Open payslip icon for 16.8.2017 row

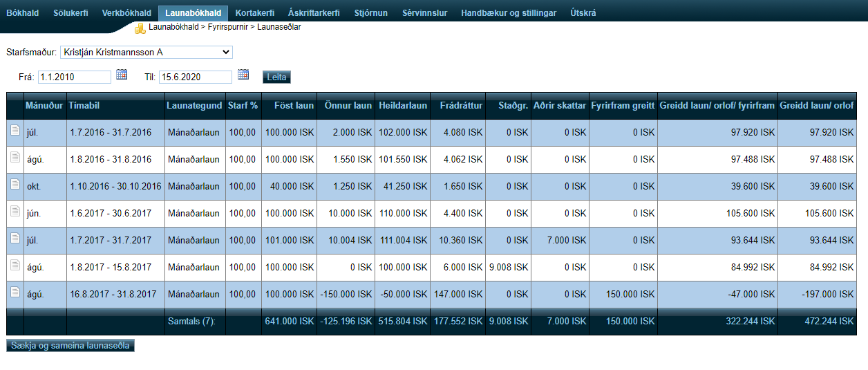point(15,293)
